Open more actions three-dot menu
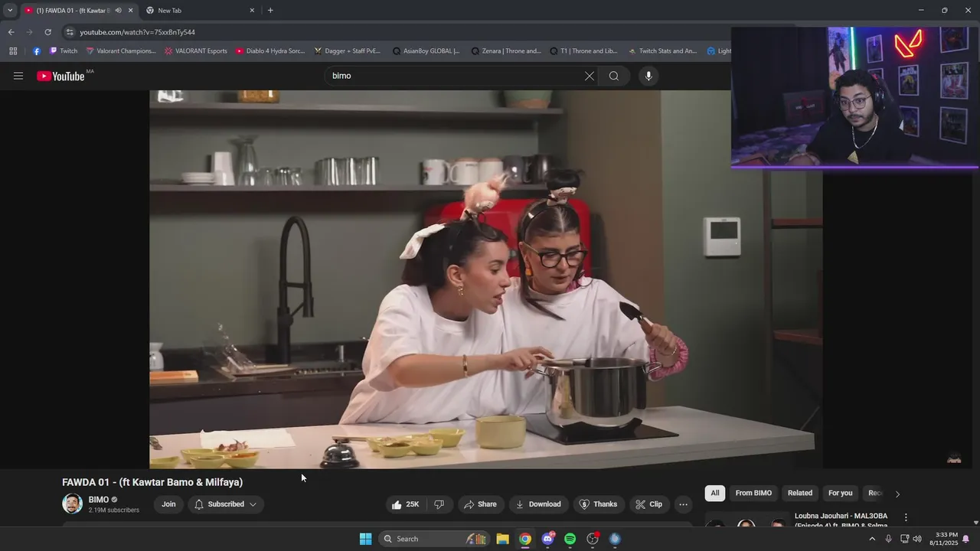Image resolution: width=980 pixels, height=551 pixels. pyautogui.click(x=683, y=504)
